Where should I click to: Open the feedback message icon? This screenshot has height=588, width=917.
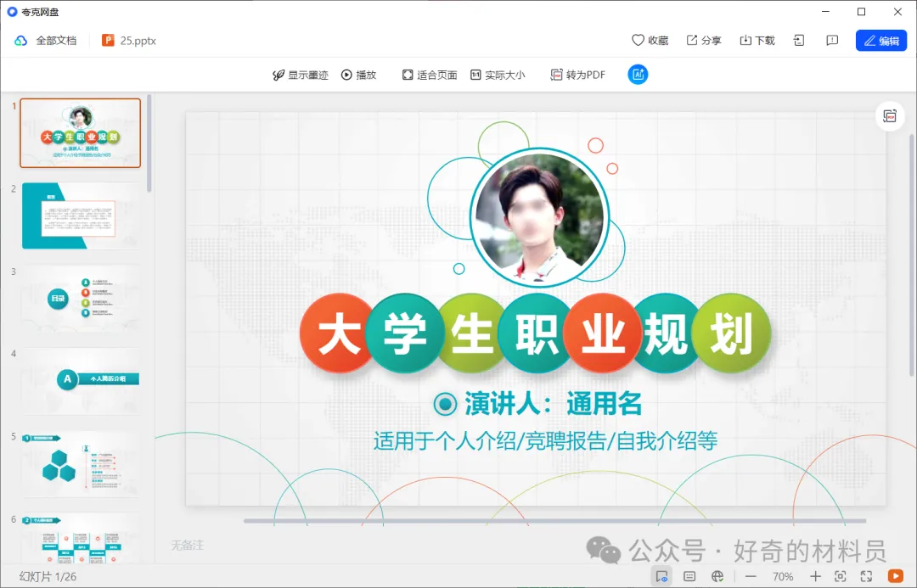click(x=832, y=41)
